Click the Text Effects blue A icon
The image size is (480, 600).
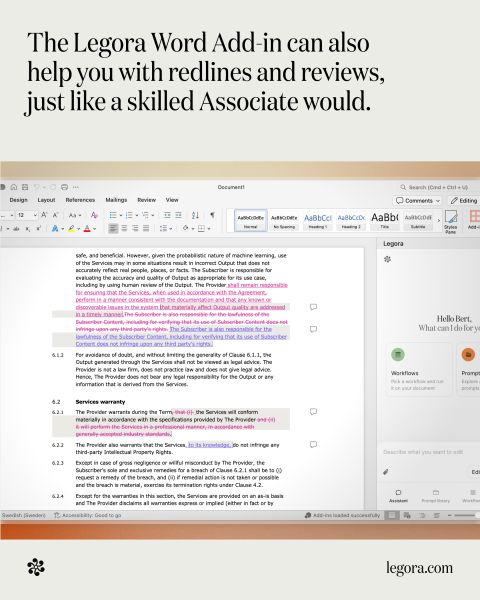coord(55,228)
